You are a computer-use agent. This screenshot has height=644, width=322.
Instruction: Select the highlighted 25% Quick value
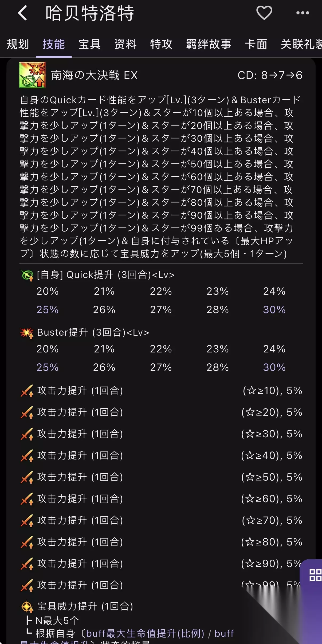coord(47,310)
